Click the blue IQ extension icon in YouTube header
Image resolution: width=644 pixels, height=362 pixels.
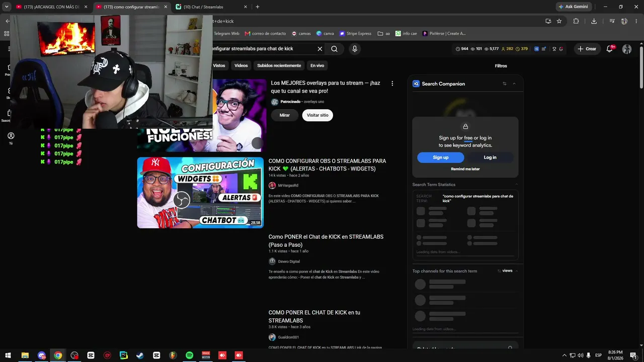537,49
